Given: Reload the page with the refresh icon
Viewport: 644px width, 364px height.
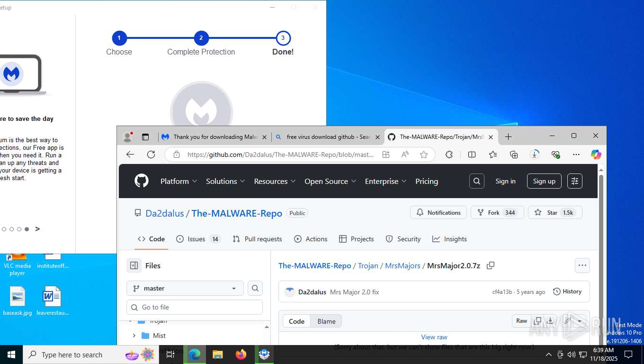Looking at the screenshot, I should [151, 155].
